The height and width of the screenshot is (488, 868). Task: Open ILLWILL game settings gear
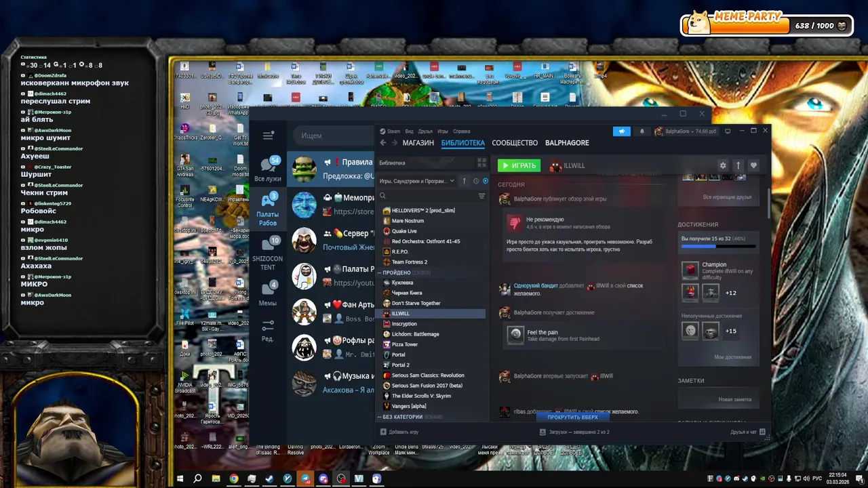(723, 165)
